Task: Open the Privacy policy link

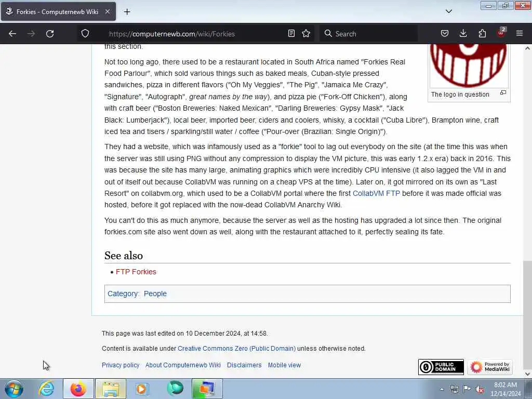Action: [x=121, y=365]
